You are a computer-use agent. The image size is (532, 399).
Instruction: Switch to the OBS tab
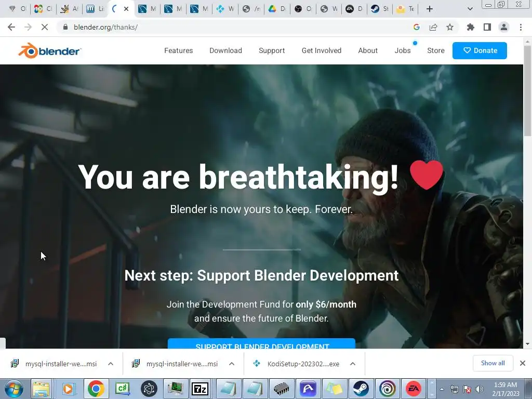303,9
